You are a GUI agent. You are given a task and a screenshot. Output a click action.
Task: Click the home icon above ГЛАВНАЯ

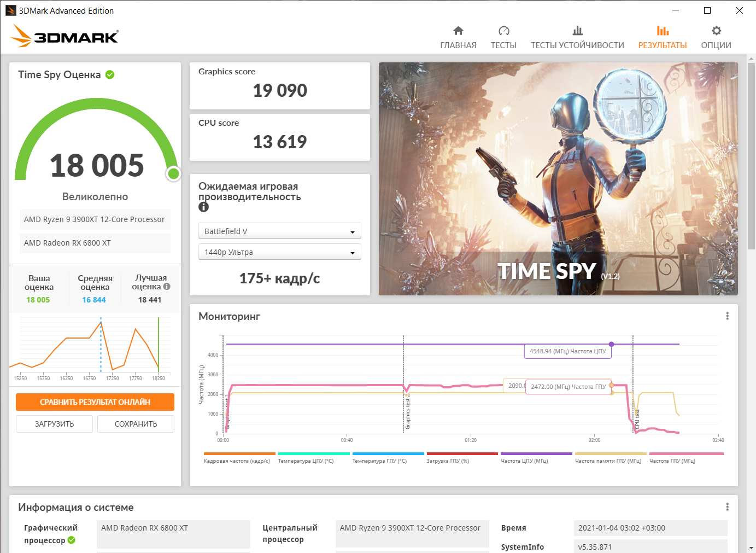point(458,31)
